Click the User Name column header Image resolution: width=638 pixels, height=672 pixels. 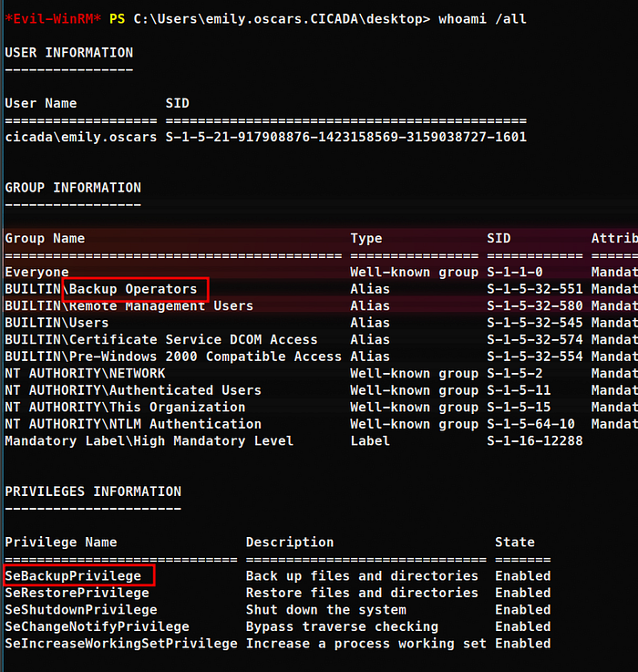41,103
